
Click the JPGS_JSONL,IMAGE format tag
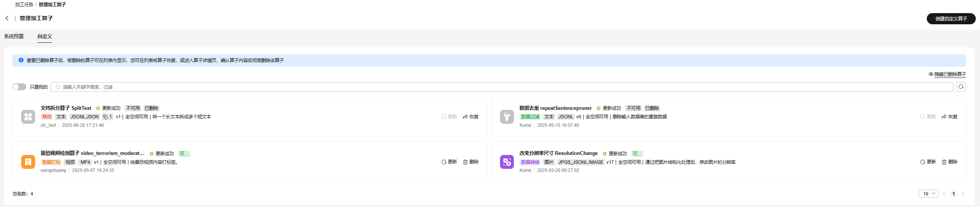pos(581,162)
